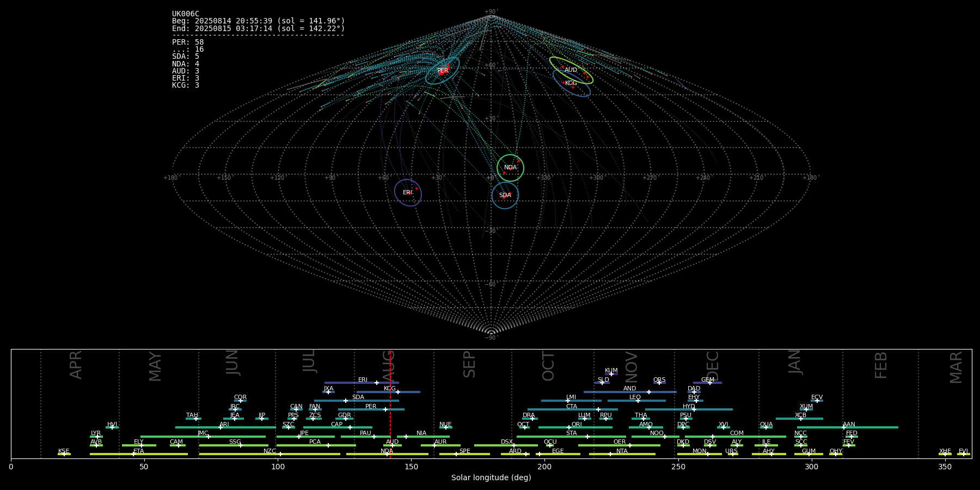This screenshot has height=490, width=980.
Task: Click the 150 tick label on the axis
Action: click(411, 467)
